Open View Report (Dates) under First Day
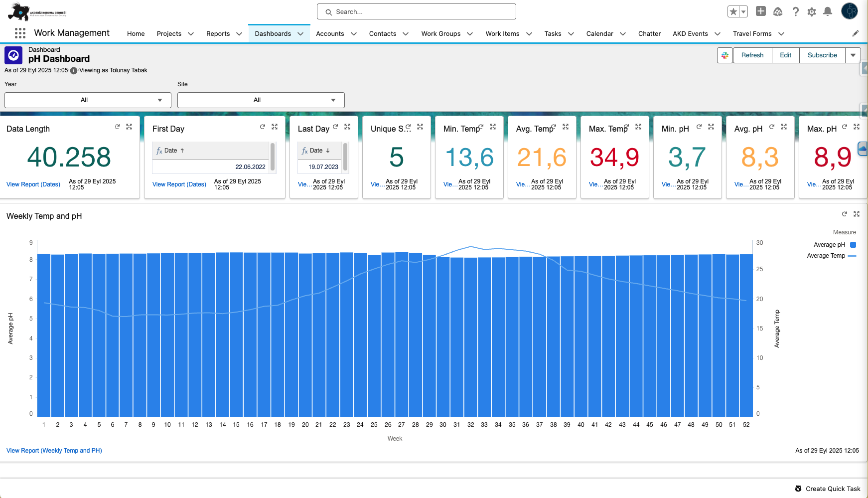 point(179,184)
